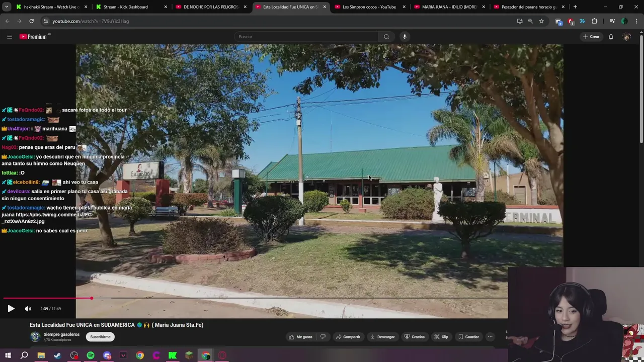Screen dimensions: 644x362
Task: Open the media control toolbar icon
Action: pyautogui.click(x=612, y=21)
